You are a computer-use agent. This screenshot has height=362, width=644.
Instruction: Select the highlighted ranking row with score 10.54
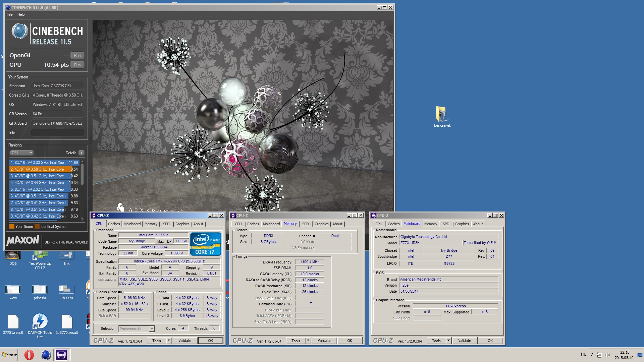[x=44, y=169]
